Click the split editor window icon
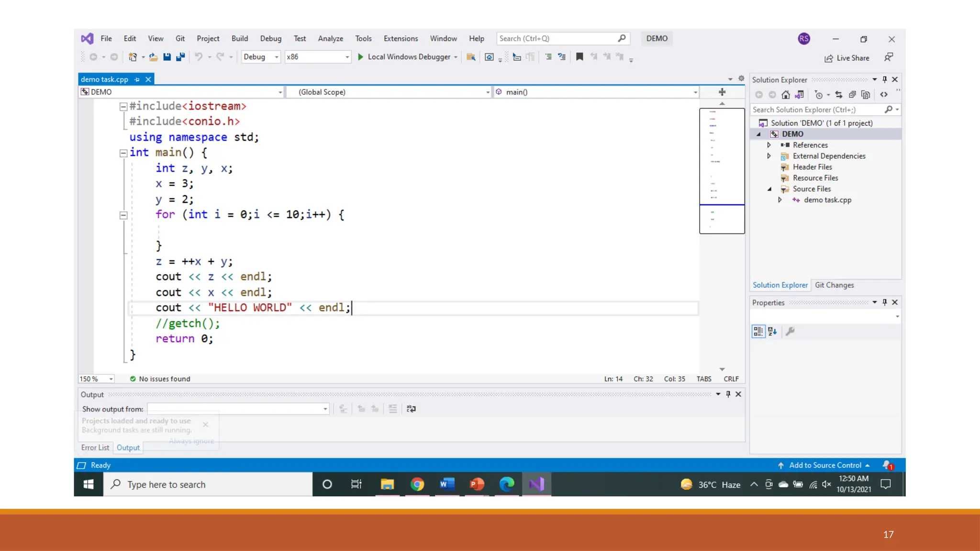This screenshot has height=551, width=980. (x=722, y=92)
